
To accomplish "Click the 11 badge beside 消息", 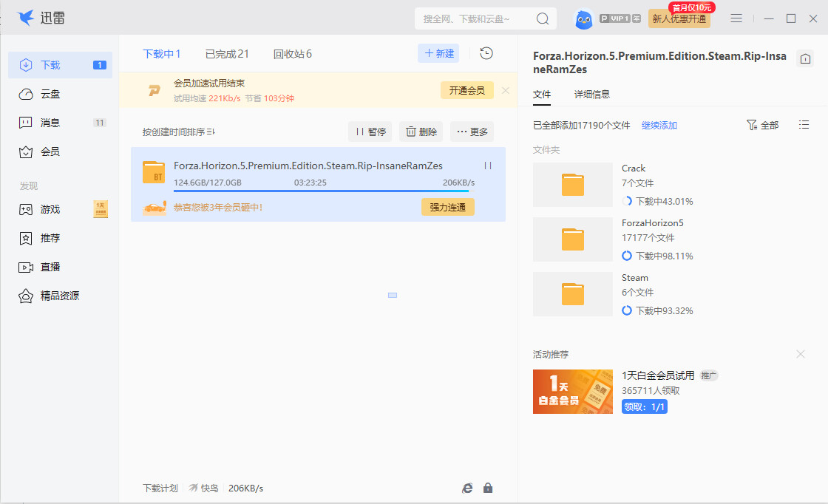I will coord(100,123).
